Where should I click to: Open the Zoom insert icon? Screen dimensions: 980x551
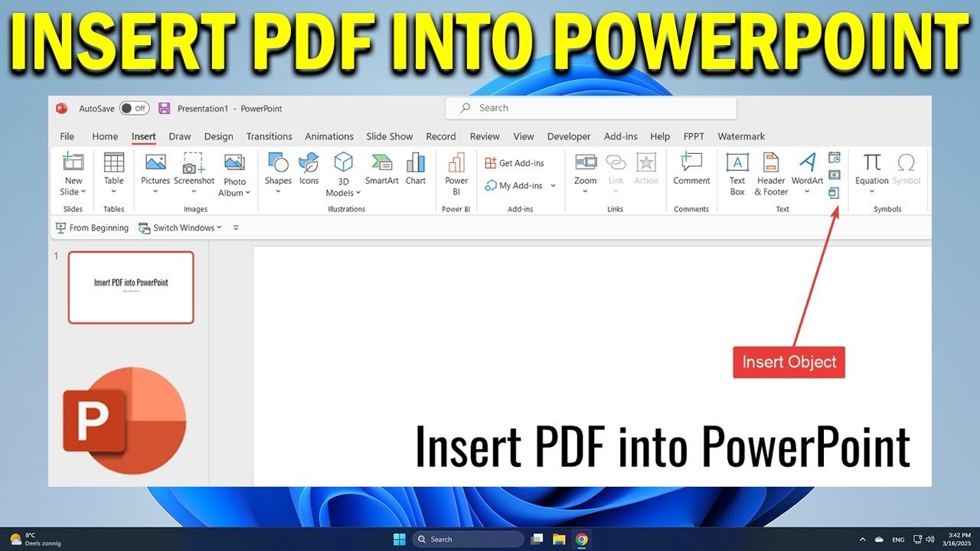click(586, 162)
